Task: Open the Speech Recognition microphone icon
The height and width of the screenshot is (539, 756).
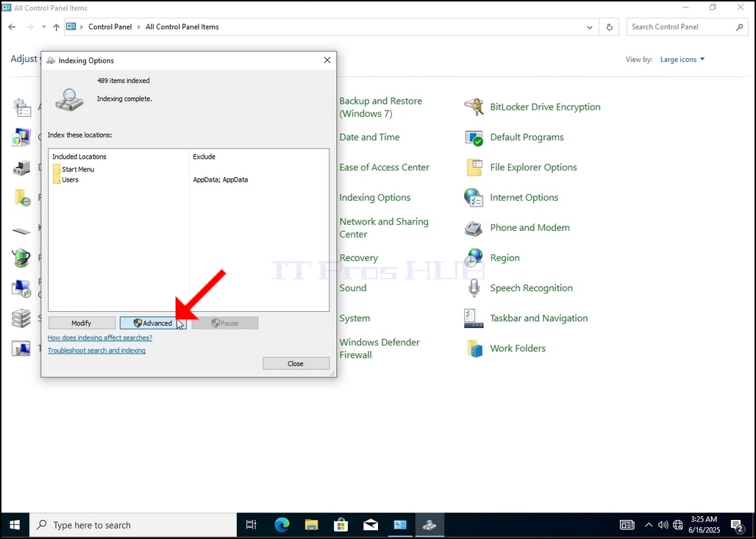Action: pyautogui.click(x=474, y=288)
